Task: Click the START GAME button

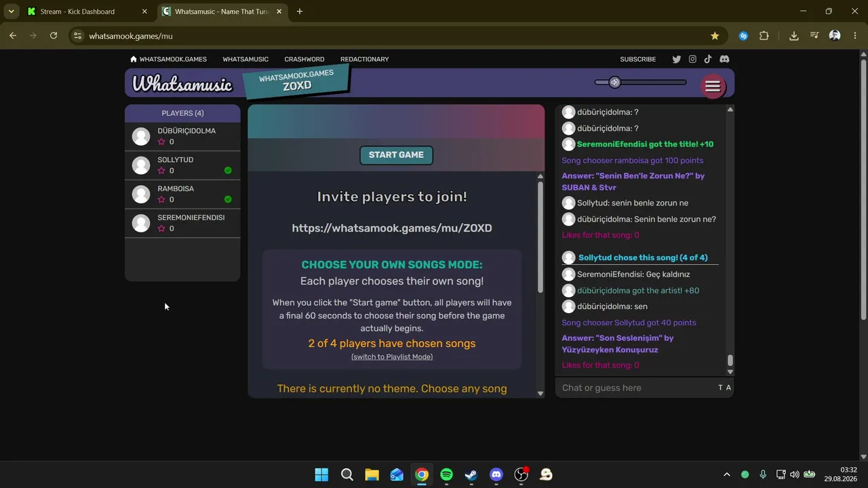Action: [x=396, y=155]
